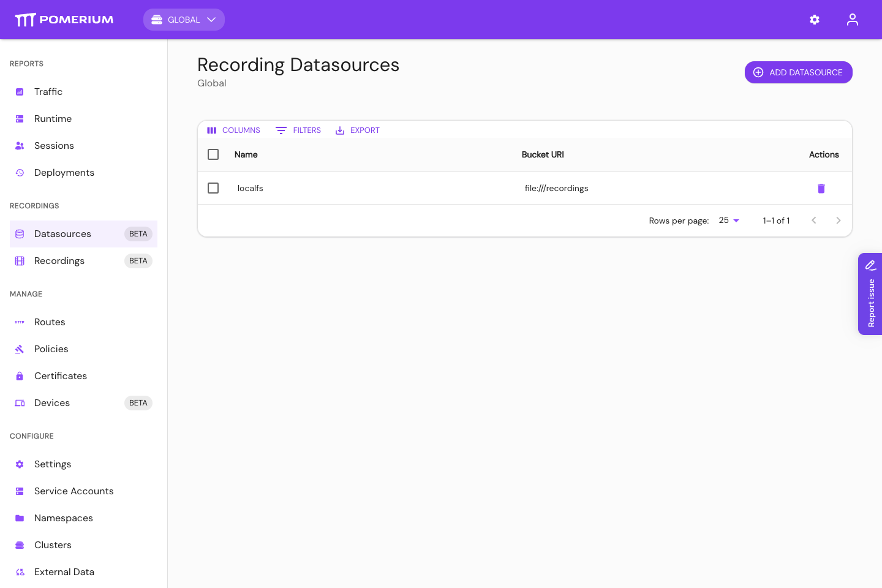
Task: Open the settings gear icon in header
Action: pos(815,20)
